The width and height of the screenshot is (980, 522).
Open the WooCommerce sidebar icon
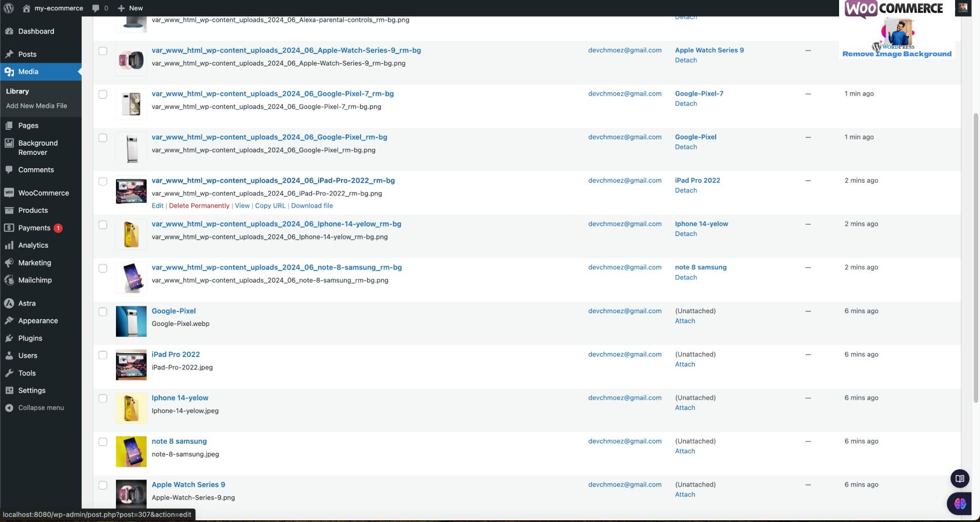pos(9,193)
